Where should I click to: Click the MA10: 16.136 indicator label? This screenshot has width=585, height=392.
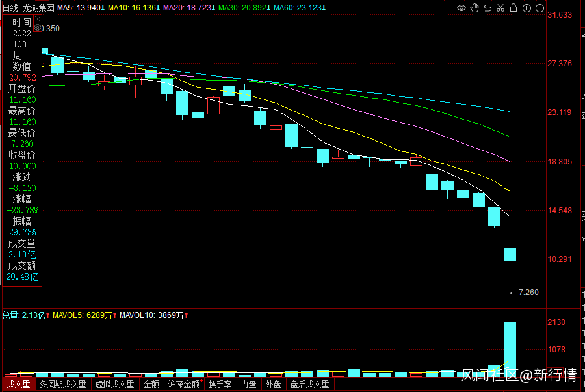click(134, 8)
